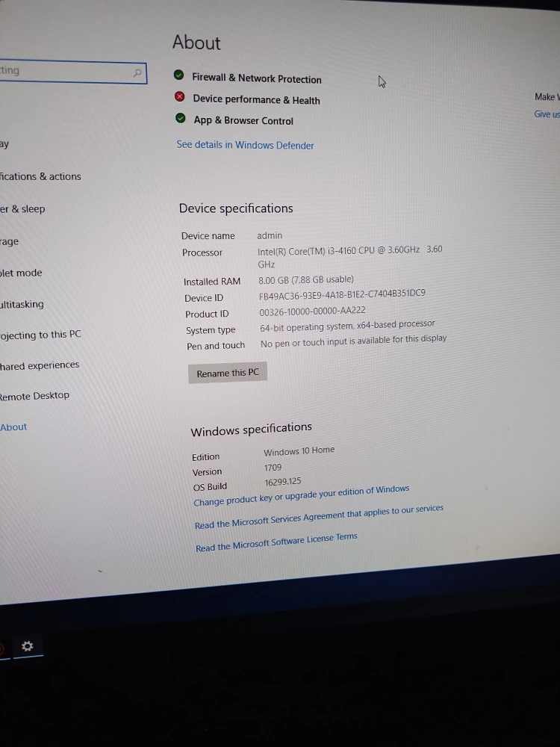Select Shared experiences in the sidebar

click(40, 365)
